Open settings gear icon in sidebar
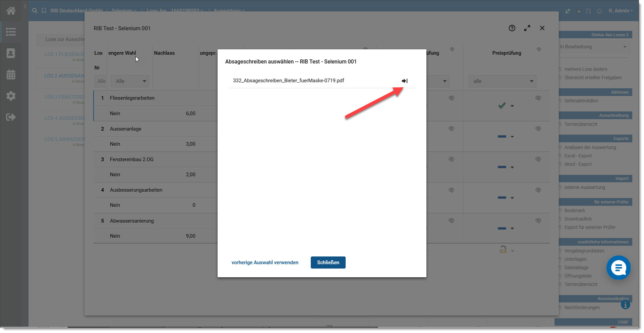 pos(11,96)
